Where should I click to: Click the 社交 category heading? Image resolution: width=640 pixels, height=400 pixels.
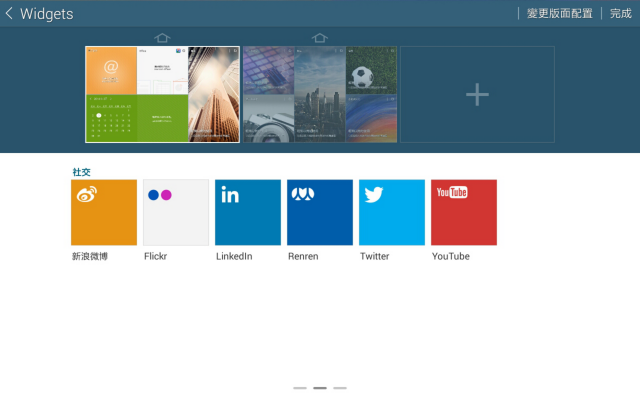(x=81, y=172)
